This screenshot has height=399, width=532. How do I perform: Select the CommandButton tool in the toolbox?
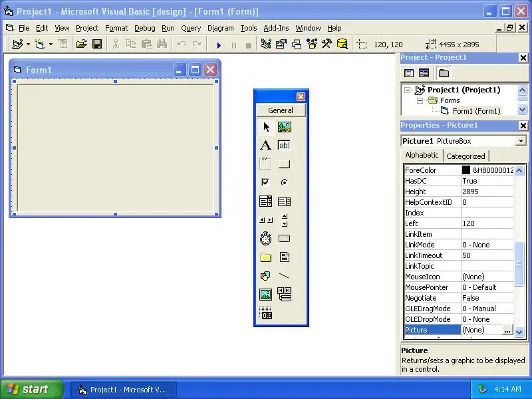click(285, 164)
